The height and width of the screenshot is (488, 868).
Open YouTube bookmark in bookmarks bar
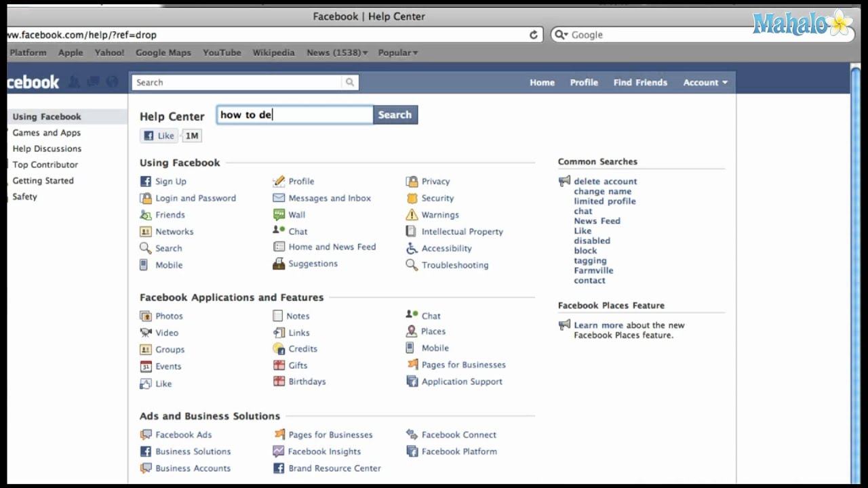pos(222,52)
